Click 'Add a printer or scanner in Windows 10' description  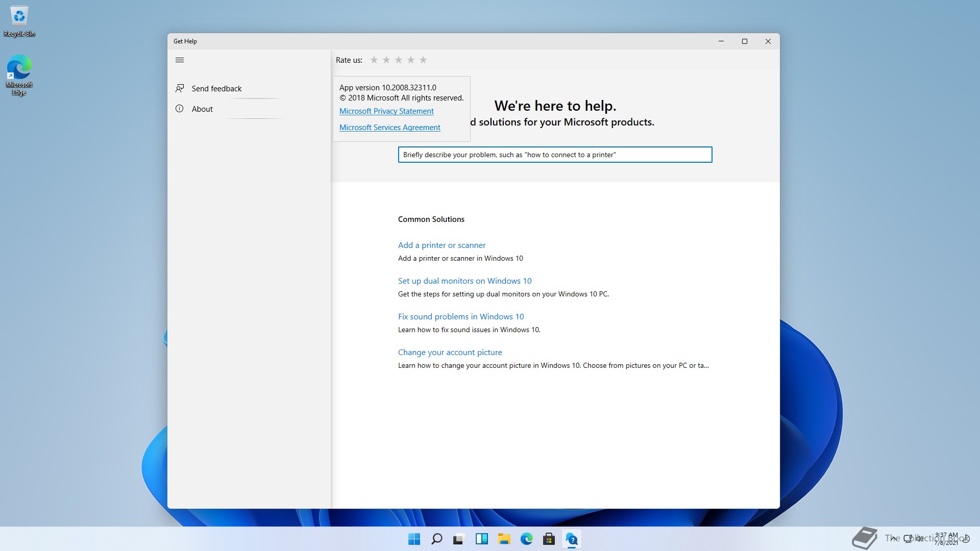point(460,259)
